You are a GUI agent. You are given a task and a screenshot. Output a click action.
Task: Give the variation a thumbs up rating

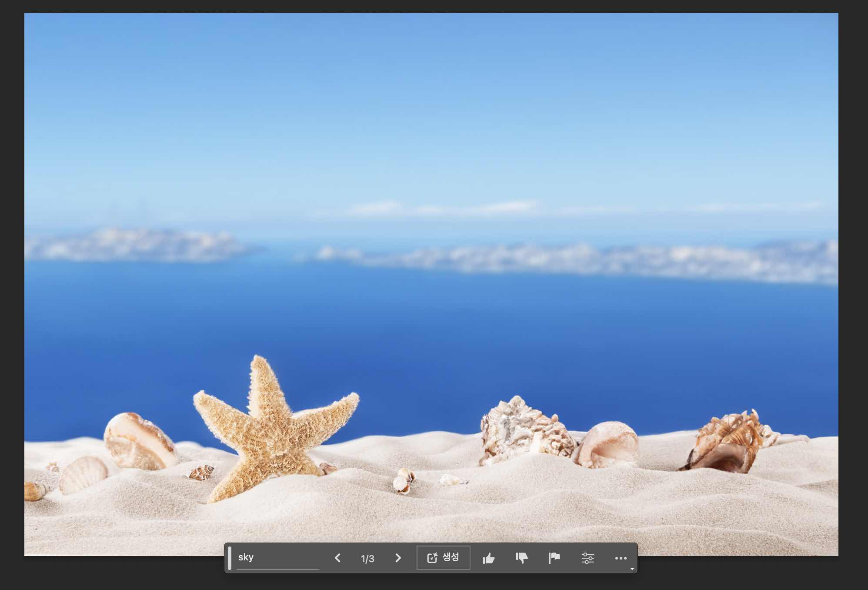[x=488, y=558]
